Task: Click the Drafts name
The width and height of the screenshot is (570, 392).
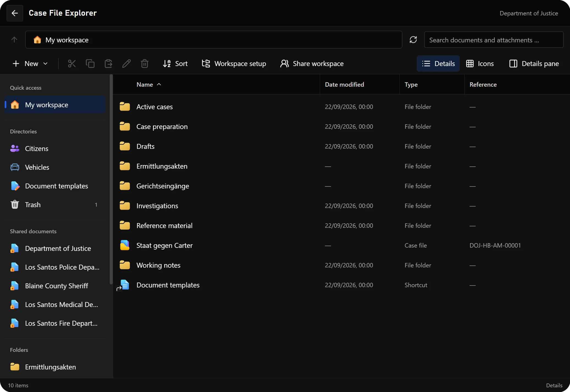Action: pyautogui.click(x=145, y=146)
